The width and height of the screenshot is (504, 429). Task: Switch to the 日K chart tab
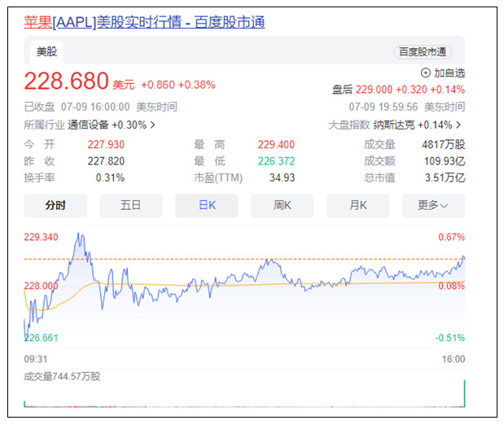click(207, 205)
